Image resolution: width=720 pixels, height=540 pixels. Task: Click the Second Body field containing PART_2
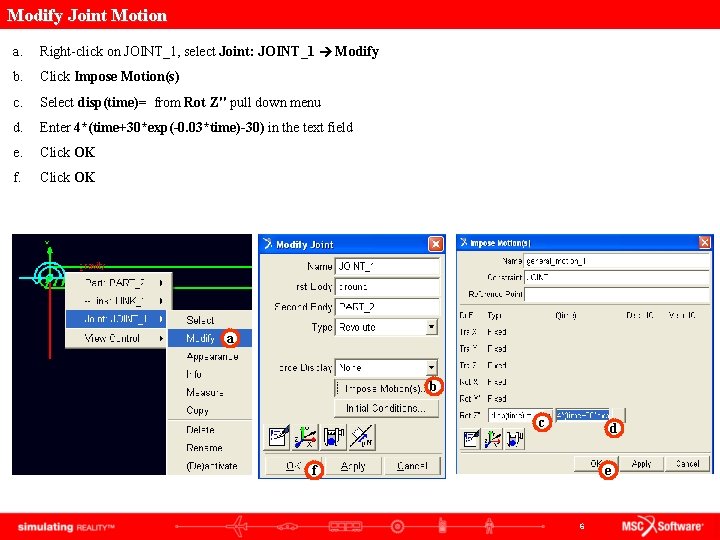pos(387,307)
